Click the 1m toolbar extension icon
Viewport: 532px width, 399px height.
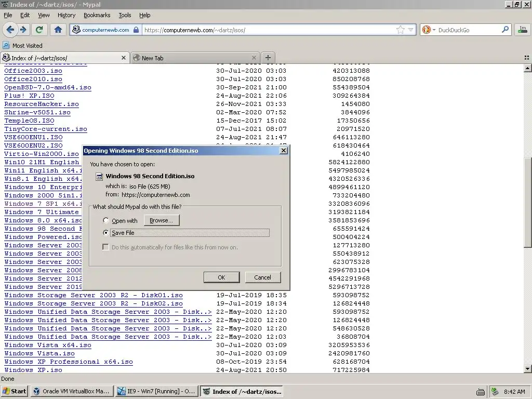click(523, 30)
